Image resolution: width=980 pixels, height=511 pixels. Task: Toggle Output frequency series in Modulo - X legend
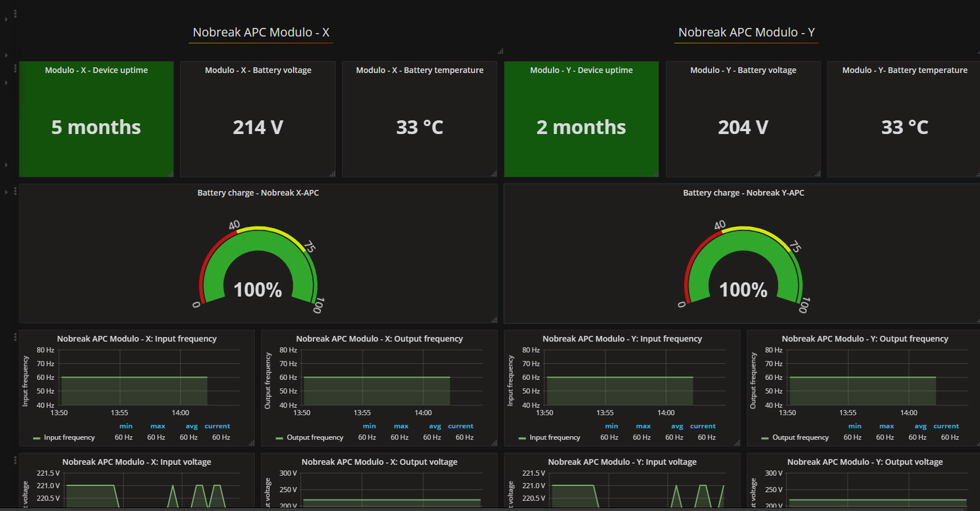(315, 437)
